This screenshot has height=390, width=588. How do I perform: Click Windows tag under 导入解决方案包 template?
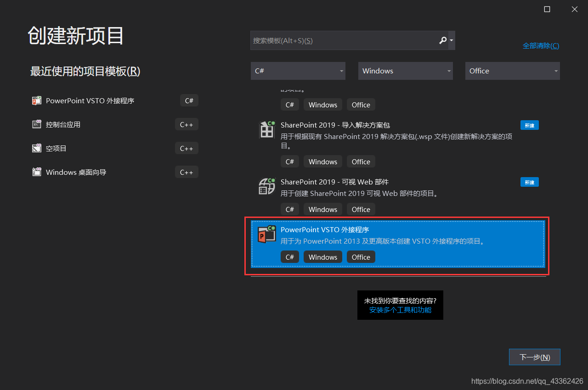(x=323, y=162)
